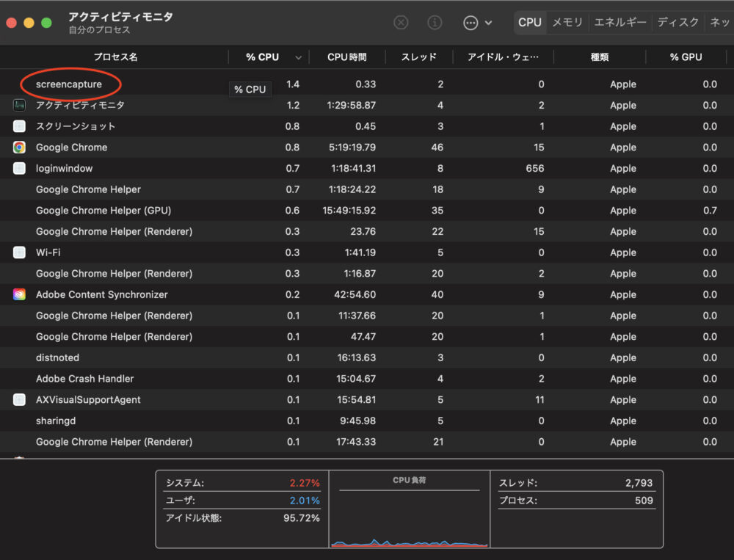Click the loginwindow process icon

19,169
